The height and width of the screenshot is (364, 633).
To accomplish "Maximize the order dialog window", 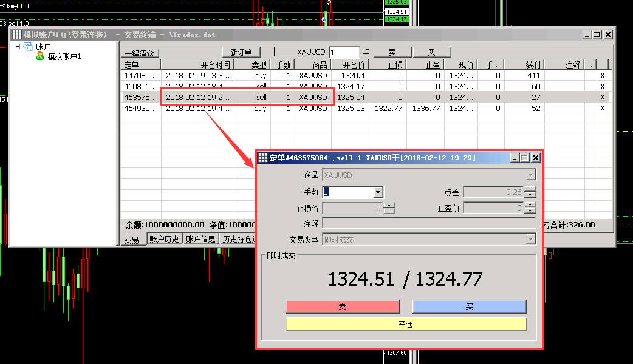I will pyautogui.click(x=525, y=158).
